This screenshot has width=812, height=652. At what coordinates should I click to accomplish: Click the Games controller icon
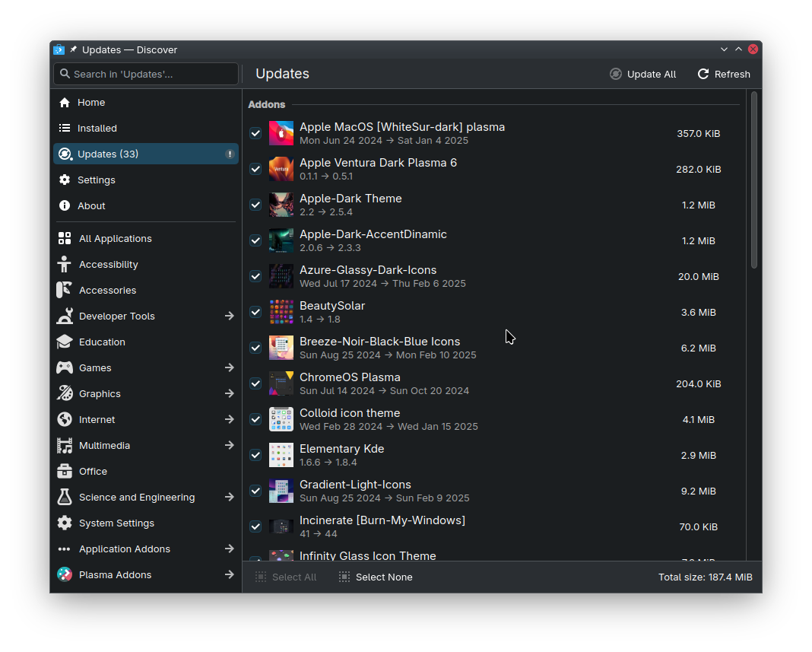tap(65, 368)
